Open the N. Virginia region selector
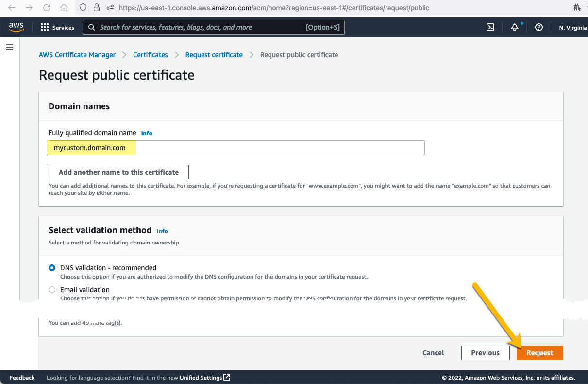588x384 pixels. [572, 28]
